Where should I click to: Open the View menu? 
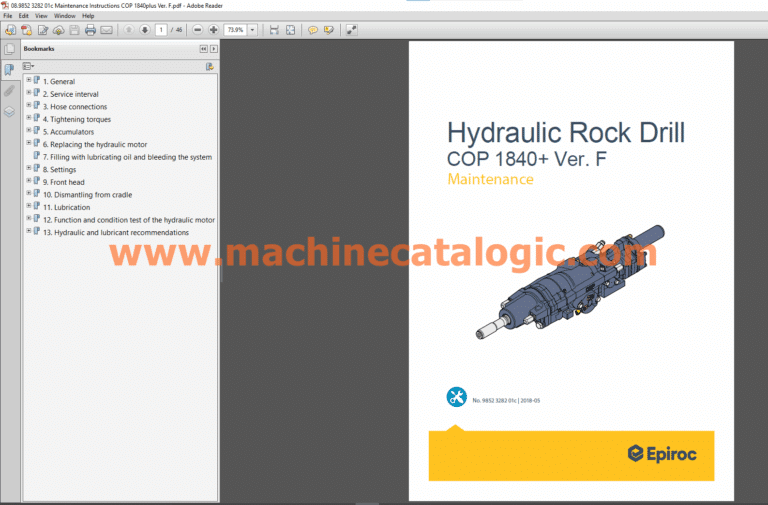(x=41, y=16)
